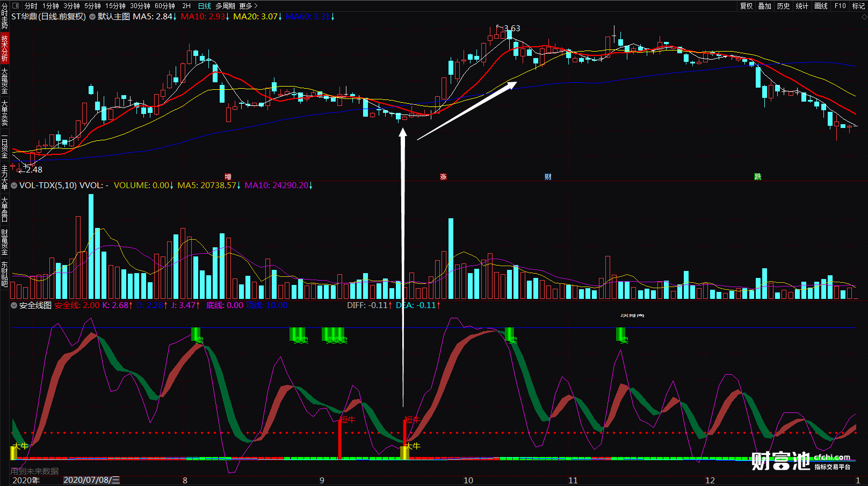This screenshot has height=486, width=868.
Task: Click the DIFF: -0.11 readout
Action: tap(370, 305)
